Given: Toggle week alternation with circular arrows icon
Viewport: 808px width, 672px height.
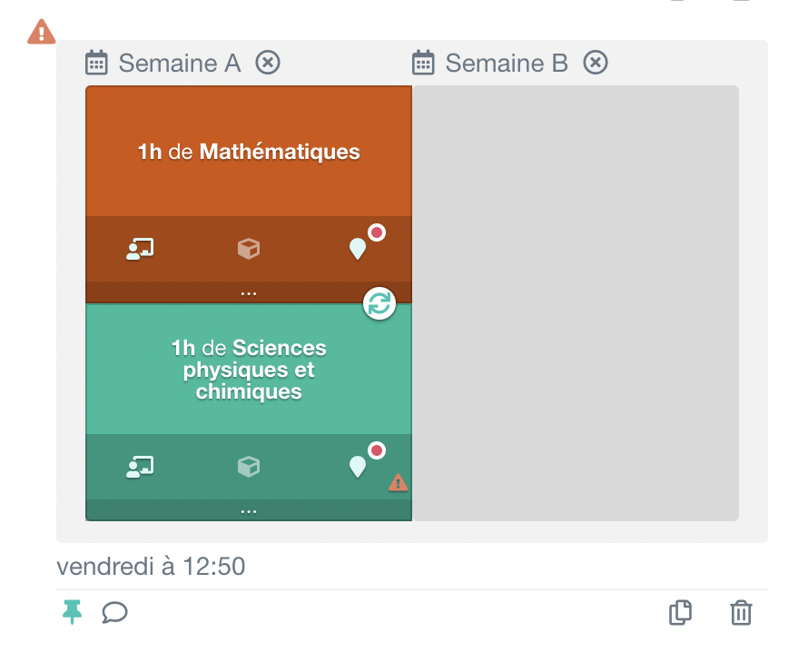Looking at the screenshot, I should 379,304.
